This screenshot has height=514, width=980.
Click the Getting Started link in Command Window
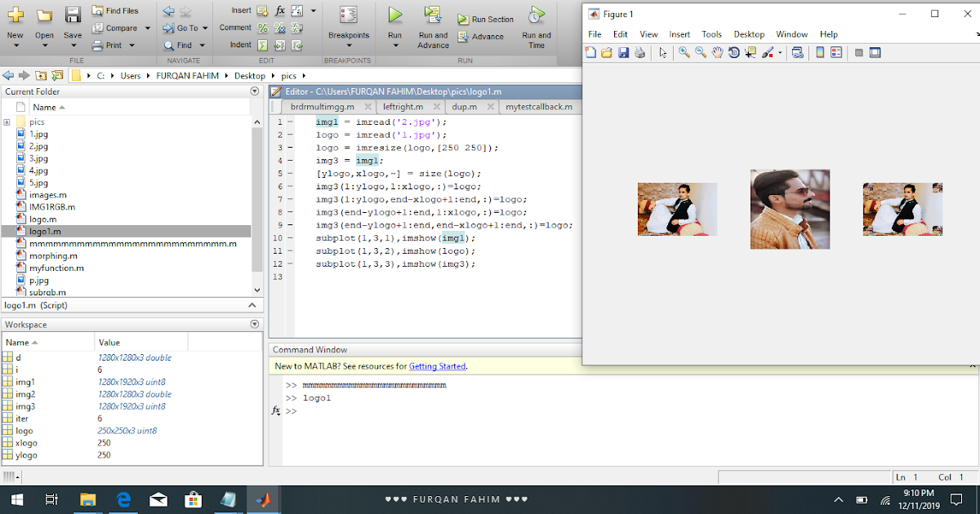click(438, 366)
